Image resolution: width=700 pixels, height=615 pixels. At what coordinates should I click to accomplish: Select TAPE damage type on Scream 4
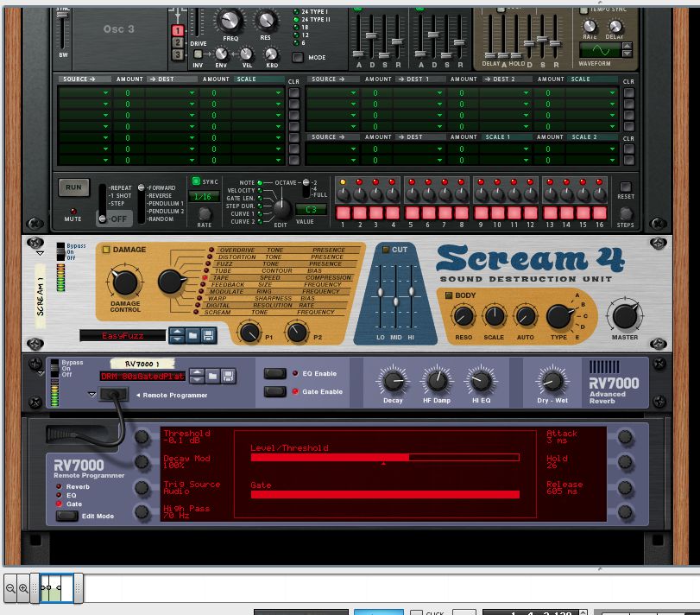221,278
